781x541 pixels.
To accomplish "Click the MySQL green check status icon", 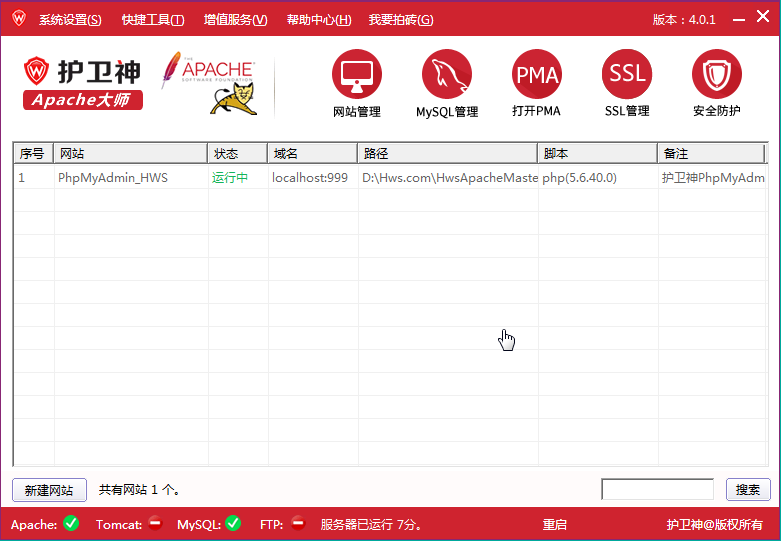I will coord(233,523).
